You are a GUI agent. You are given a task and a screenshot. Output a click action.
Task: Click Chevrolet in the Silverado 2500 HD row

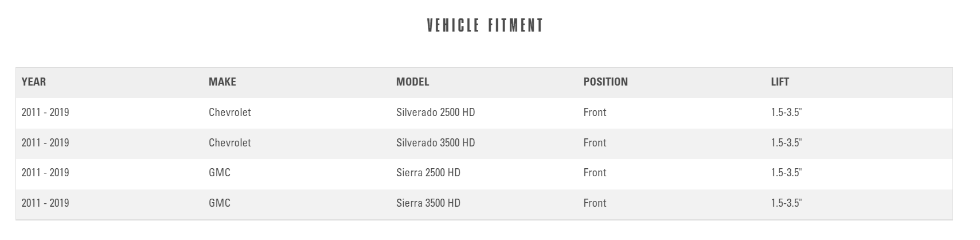[x=230, y=113]
